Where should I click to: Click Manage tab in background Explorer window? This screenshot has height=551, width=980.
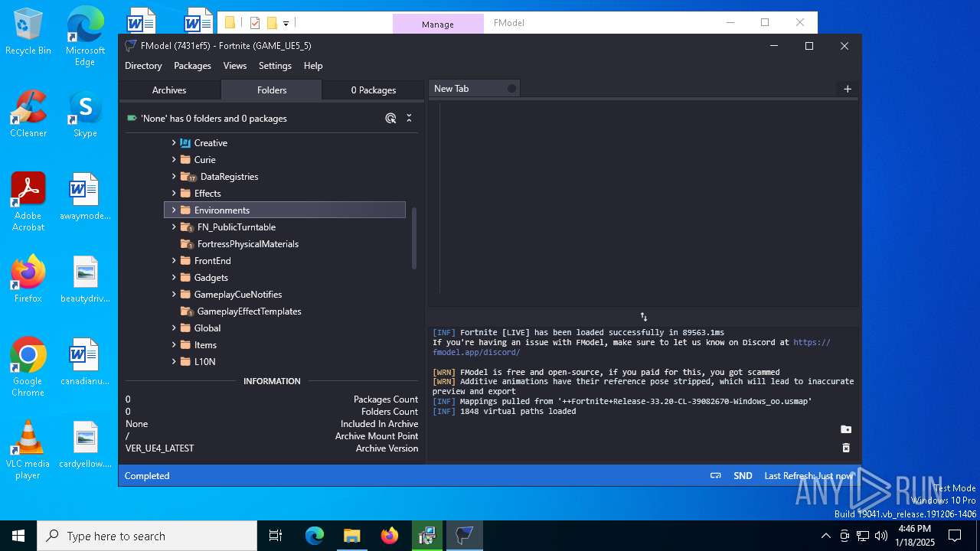tap(438, 24)
